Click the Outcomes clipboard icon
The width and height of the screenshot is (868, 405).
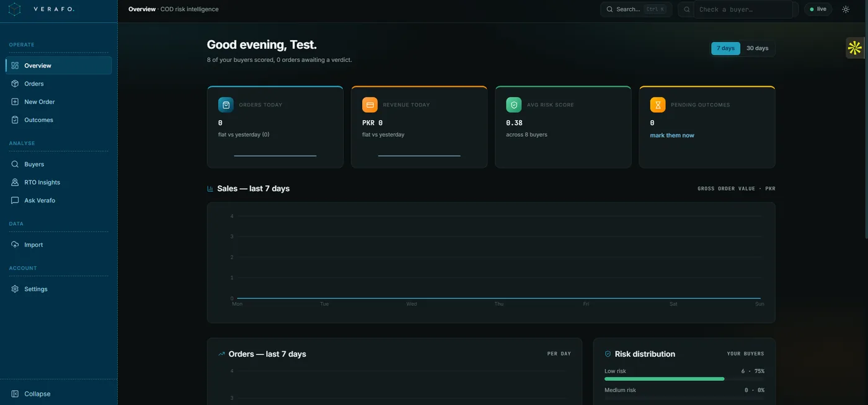coord(15,120)
